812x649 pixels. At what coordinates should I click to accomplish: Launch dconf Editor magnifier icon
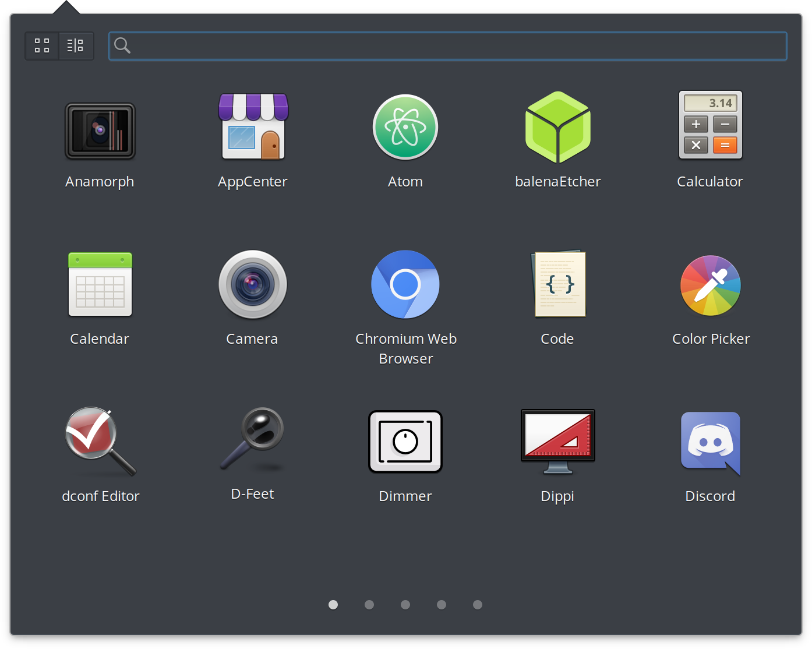pyautogui.click(x=100, y=441)
